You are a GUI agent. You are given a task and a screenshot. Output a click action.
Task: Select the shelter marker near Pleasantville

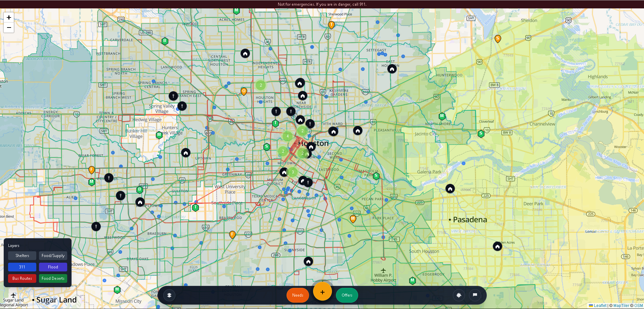tap(358, 131)
